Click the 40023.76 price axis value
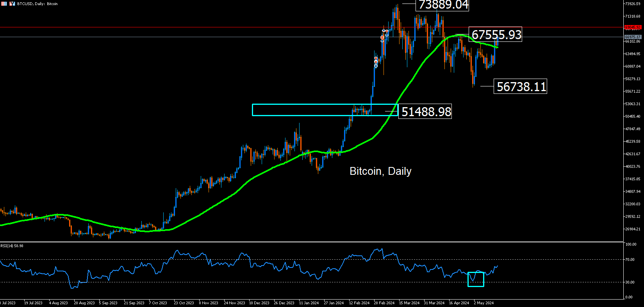The width and height of the screenshot is (644, 307). pos(633,167)
